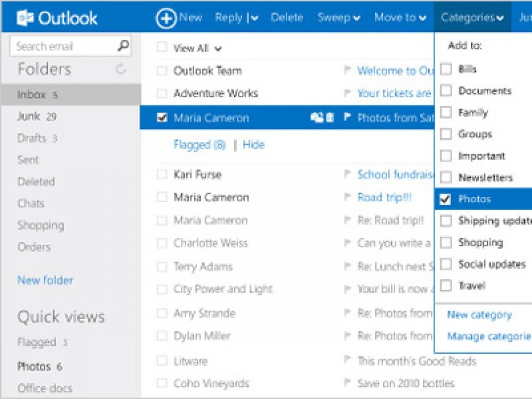Screen dimensions: 532x399
Task: Flag the Coho Vineyards message
Action: click(347, 383)
